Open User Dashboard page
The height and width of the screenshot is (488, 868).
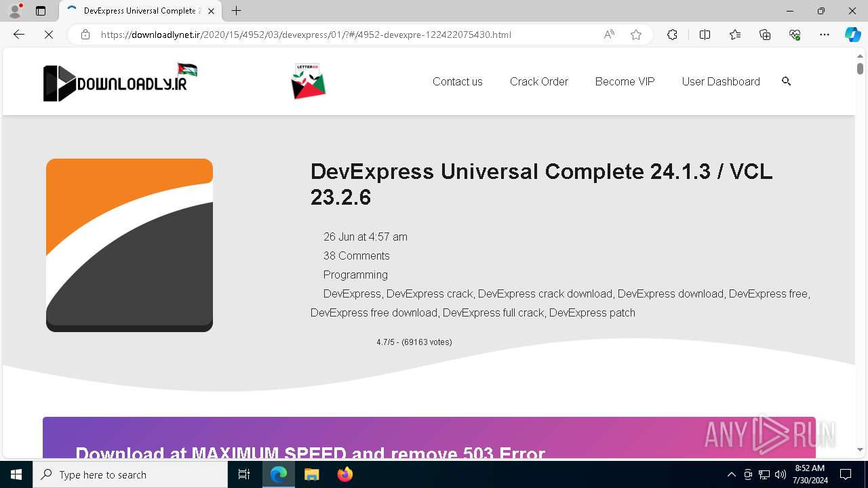click(721, 81)
